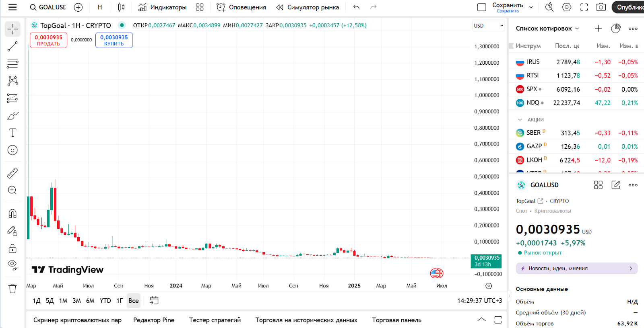Remove drawings with the trash icon
The image size is (644, 328).
pos(12,288)
